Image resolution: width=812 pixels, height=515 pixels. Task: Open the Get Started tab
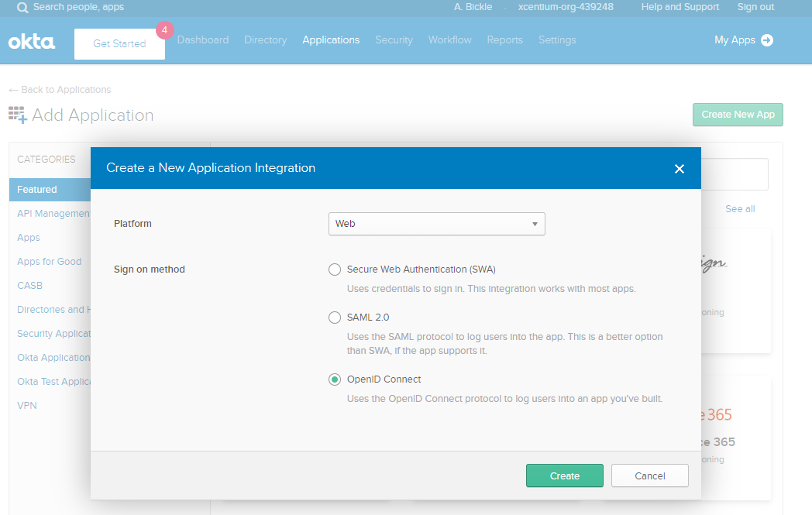[119, 44]
